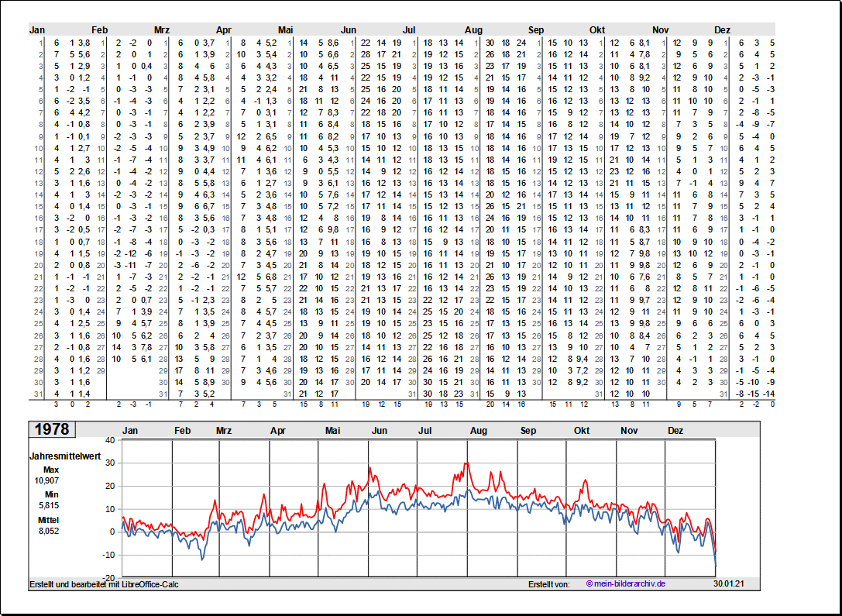Click the Mrz header in the top table
Image resolution: width=842 pixels, height=616 pixels.
[161, 30]
